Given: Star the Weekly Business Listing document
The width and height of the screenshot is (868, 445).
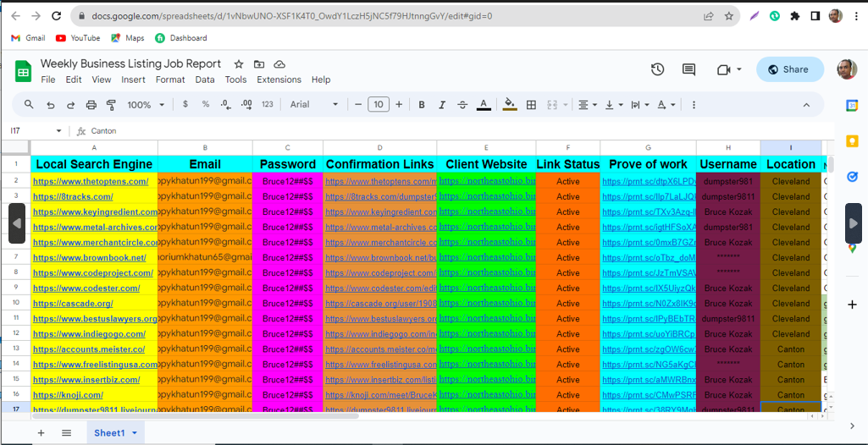Looking at the screenshot, I should pyautogui.click(x=239, y=64).
